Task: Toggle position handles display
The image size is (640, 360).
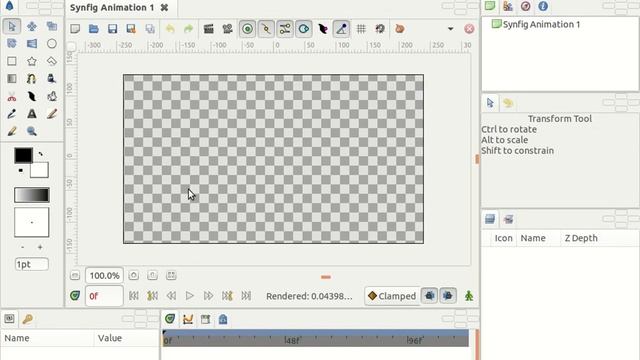Action: coord(247,29)
